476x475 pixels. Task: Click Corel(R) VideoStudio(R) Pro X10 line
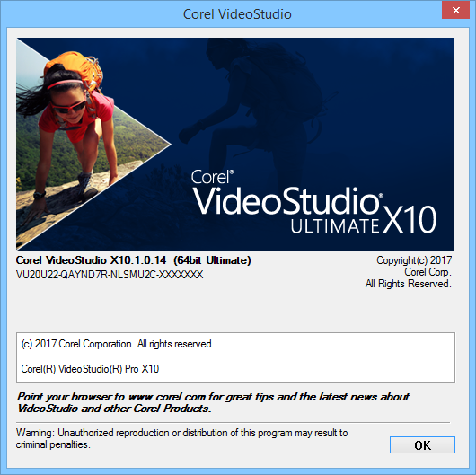click(90, 369)
